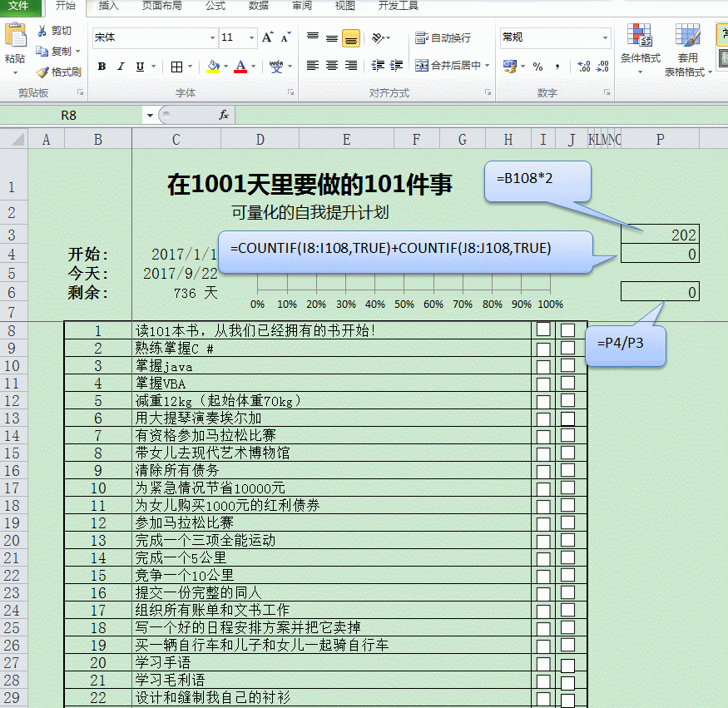The height and width of the screenshot is (708, 728).
Task: Align text left
Action: click(313, 66)
